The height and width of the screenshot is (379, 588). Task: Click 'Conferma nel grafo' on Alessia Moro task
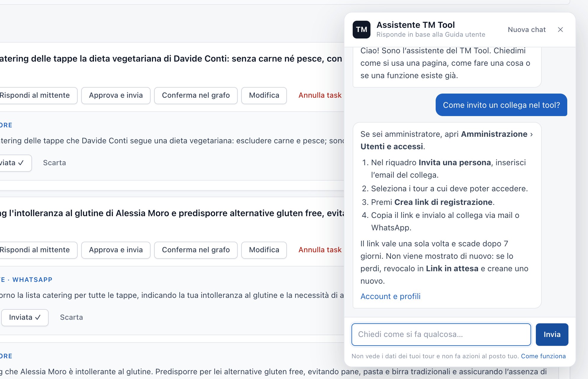point(196,250)
